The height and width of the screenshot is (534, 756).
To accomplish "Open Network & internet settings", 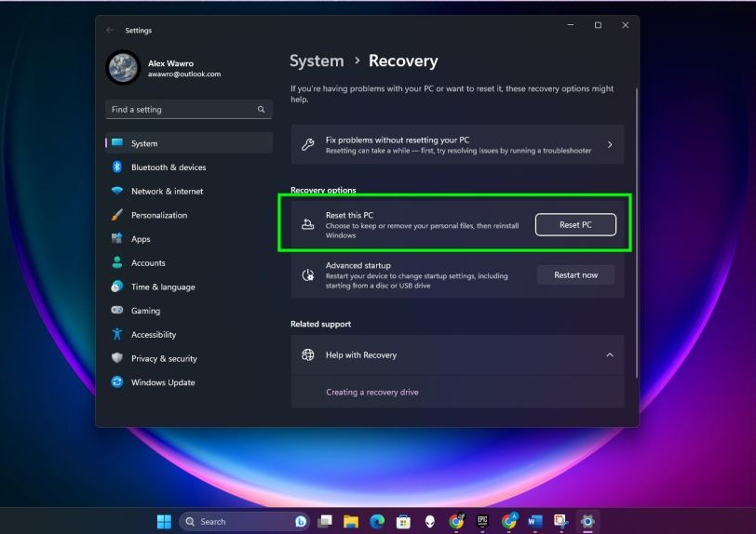I will tap(189, 191).
